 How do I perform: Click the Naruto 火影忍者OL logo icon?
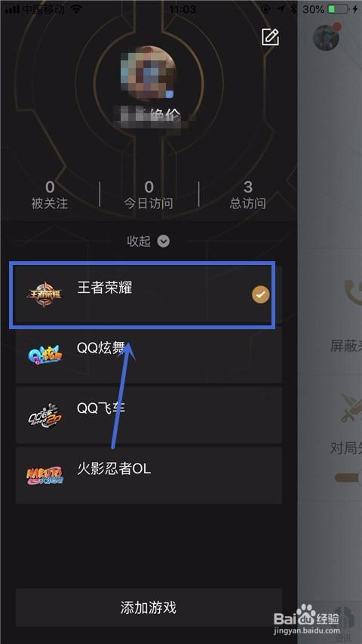44,476
